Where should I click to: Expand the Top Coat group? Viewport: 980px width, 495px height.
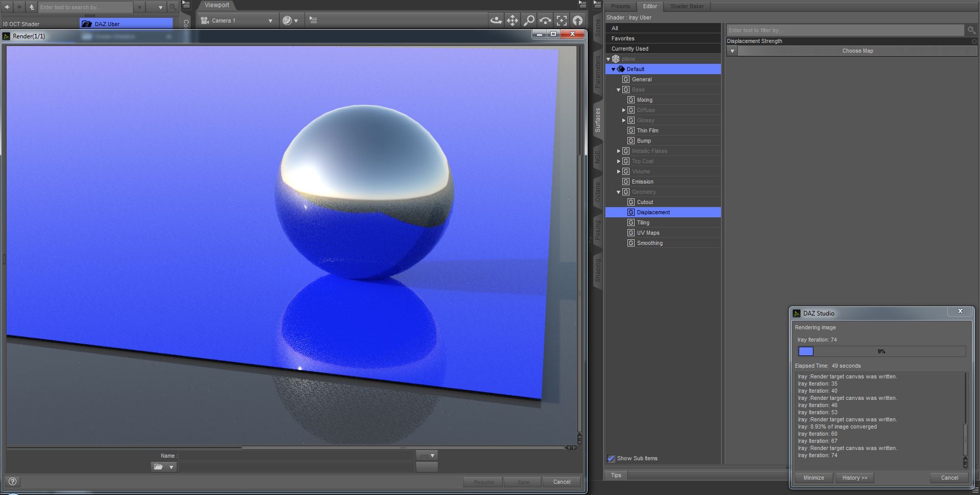tap(618, 162)
